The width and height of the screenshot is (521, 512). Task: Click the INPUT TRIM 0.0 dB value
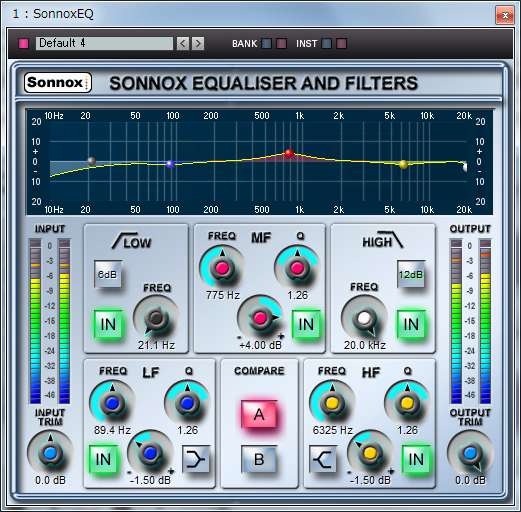[50, 480]
